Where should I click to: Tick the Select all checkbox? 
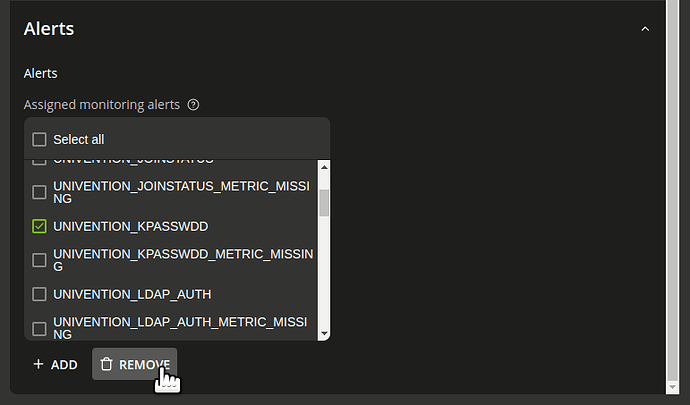39,140
